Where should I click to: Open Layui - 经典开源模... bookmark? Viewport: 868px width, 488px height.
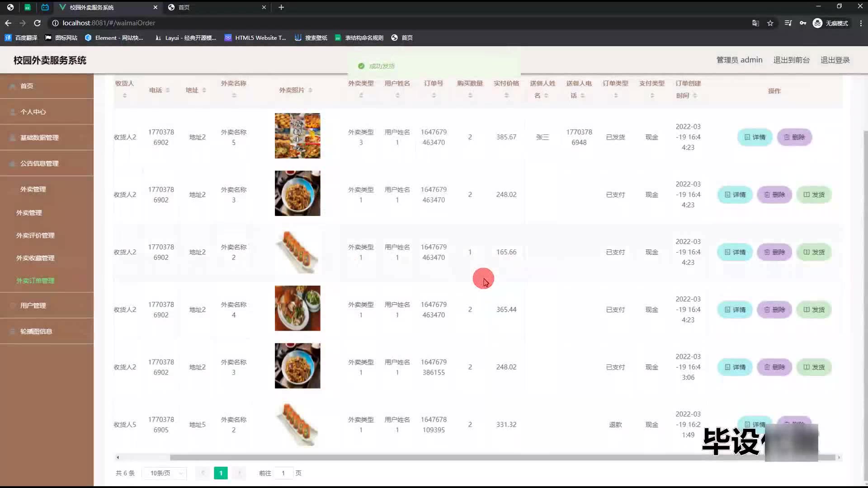click(x=185, y=38)
